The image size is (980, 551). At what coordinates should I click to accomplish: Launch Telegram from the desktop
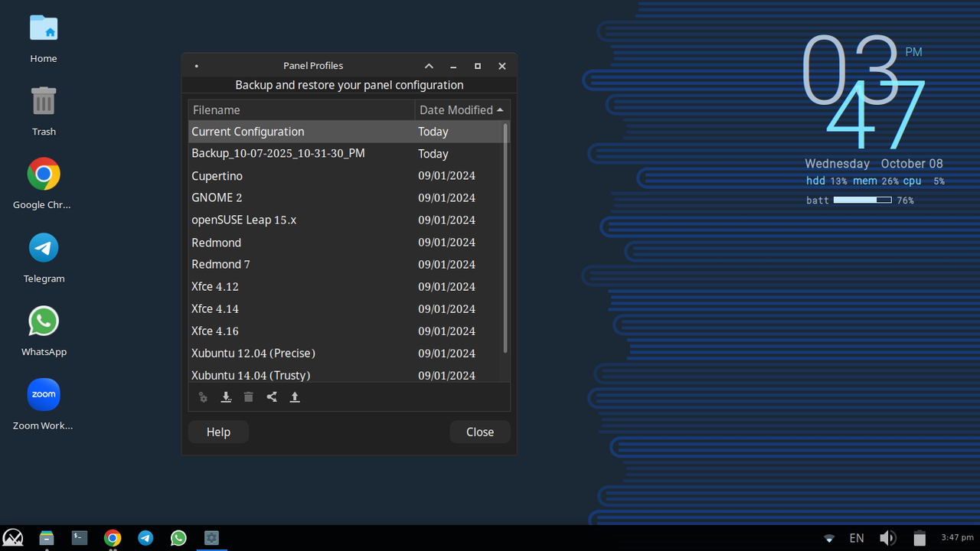click(44, 247)
